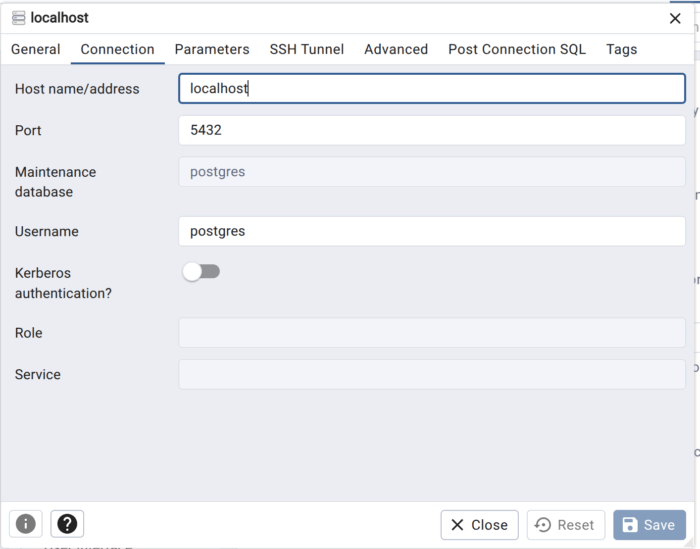Viewport: 700px width, 549px height.
Task: Toggle Kerberos authentication switch
Action: click(x=201, y=272)
